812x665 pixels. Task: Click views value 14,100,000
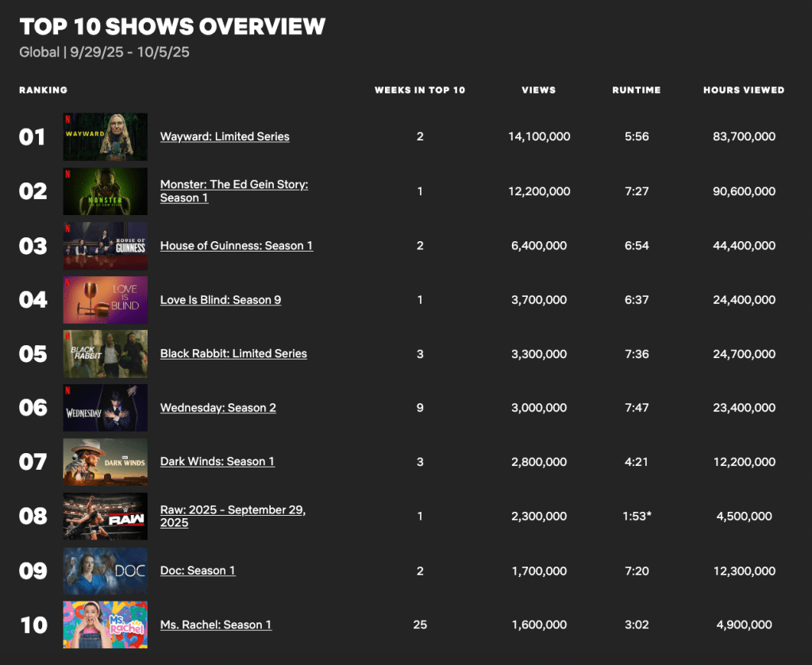(x=539, y=136)
